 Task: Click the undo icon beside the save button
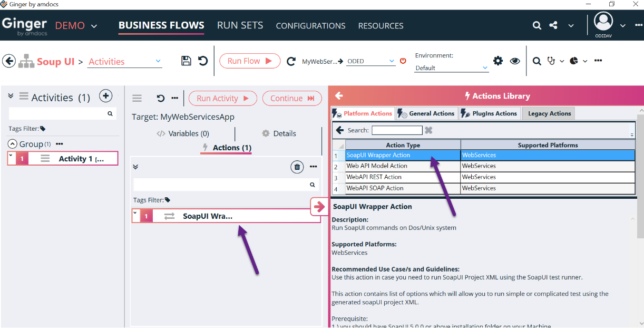[203, 61]
